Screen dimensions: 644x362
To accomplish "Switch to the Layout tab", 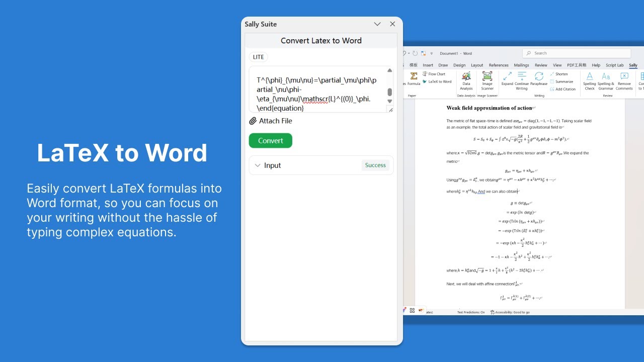I will (477, 65).
